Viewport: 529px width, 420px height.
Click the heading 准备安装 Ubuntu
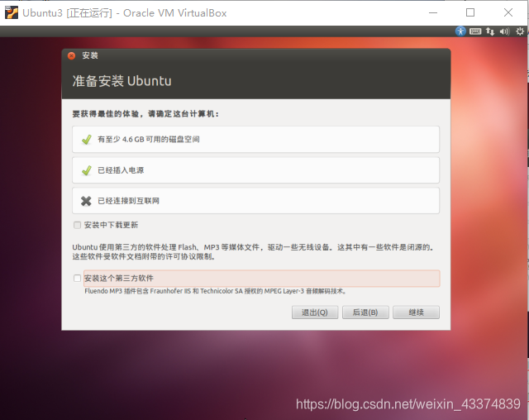[122, 81]
